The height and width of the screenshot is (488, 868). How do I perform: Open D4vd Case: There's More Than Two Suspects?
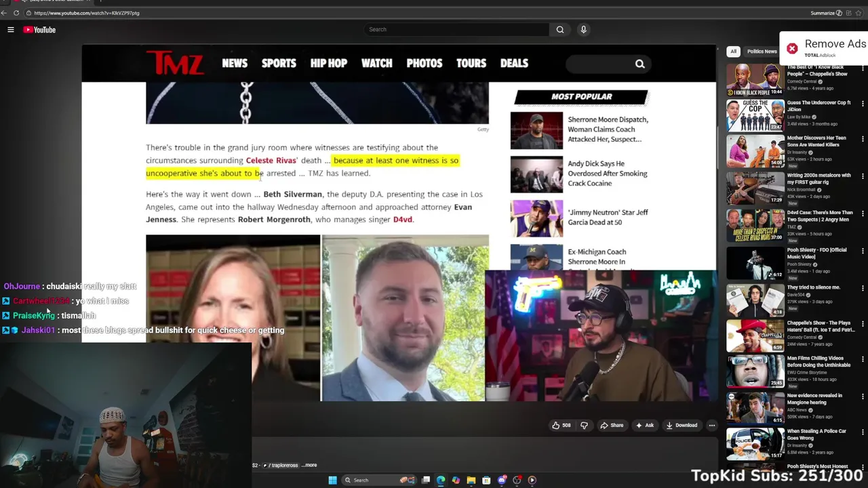pyautogui.click(x=820, y=216)
